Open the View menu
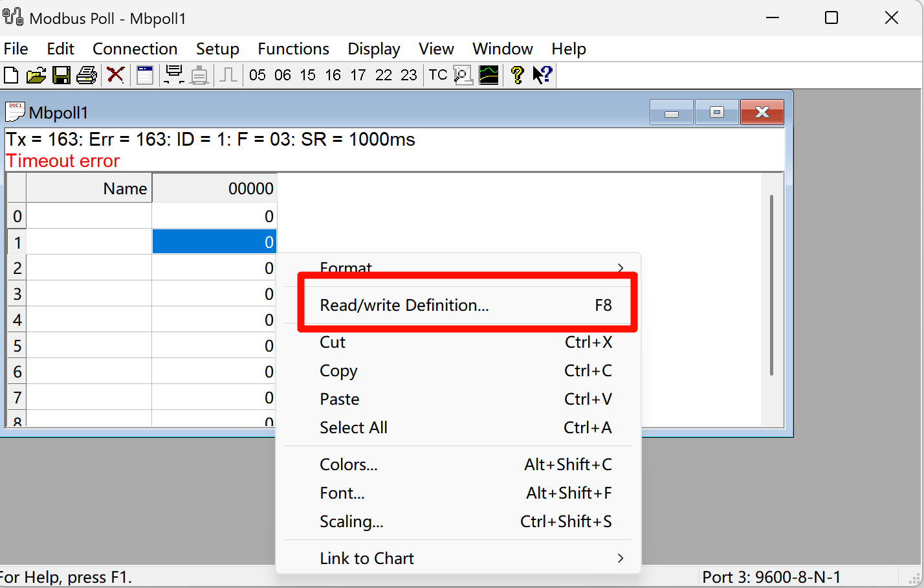Screen dimensions: 924x588 (436, 49)
